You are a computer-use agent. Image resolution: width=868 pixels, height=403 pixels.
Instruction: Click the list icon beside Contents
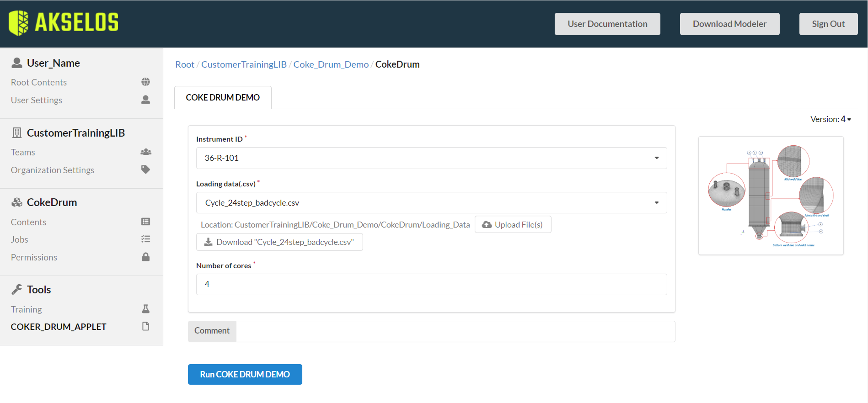(x=146, y=222)
